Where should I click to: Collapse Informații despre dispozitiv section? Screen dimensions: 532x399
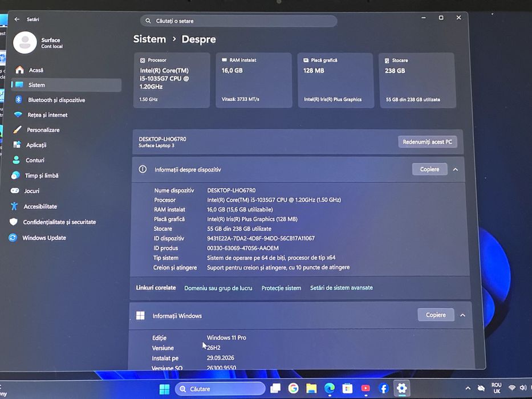(456, 169)
